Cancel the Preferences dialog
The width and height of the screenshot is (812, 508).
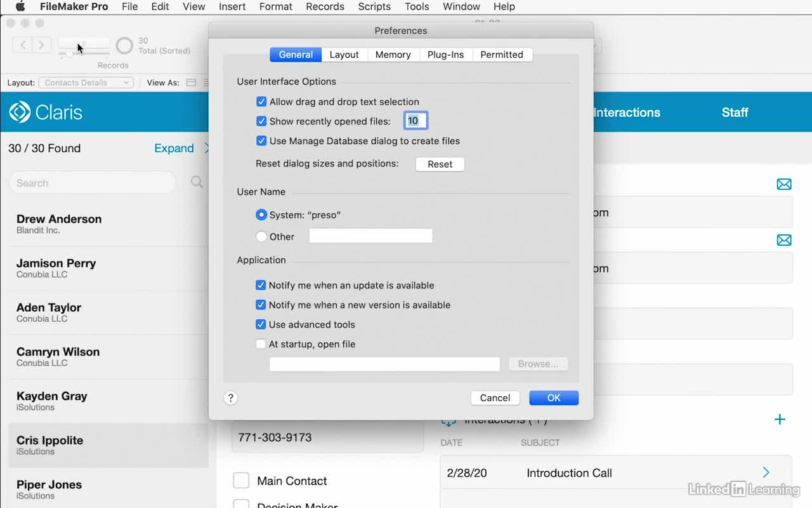click(x=495, y=398)
